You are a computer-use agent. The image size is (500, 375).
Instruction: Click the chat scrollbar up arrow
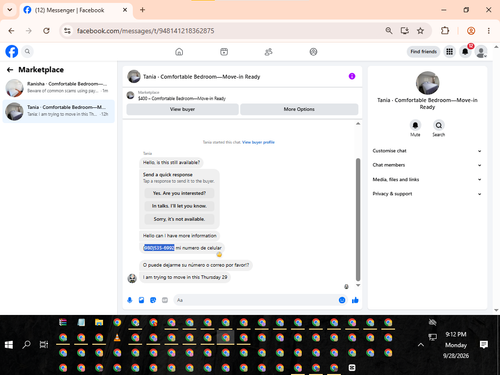pos(358,124)
